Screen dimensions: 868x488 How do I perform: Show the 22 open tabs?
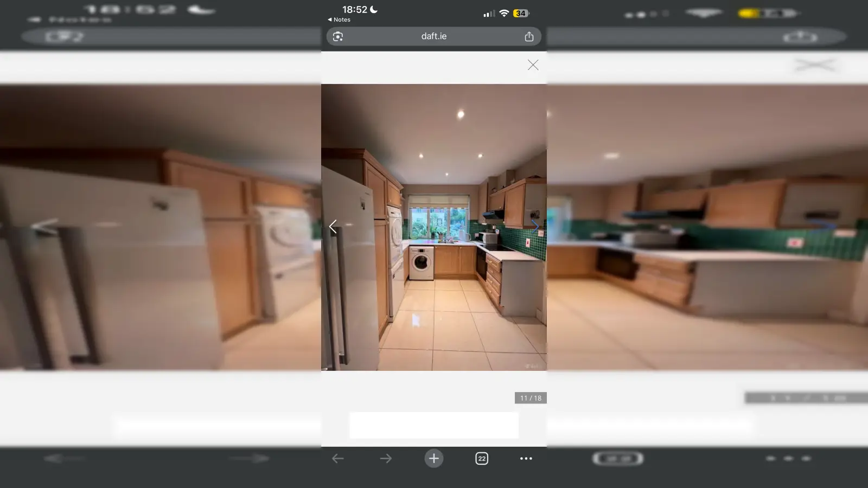click(x=481, y=459)
